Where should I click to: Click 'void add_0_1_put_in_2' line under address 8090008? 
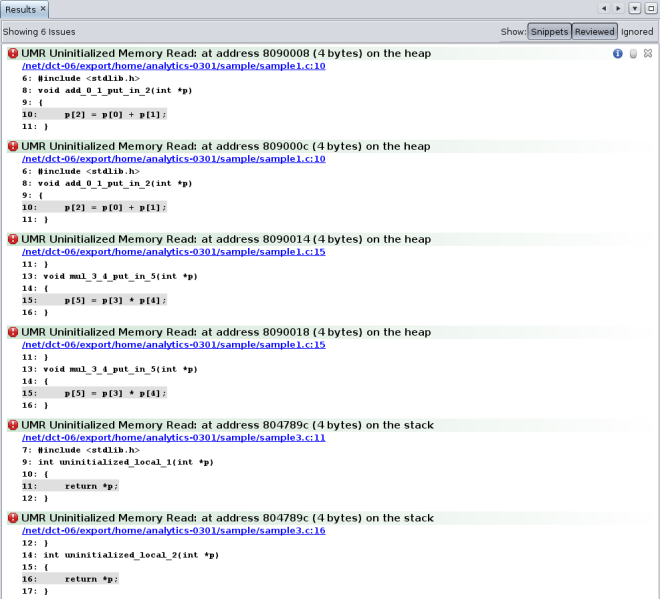click(x=107, y=91)
